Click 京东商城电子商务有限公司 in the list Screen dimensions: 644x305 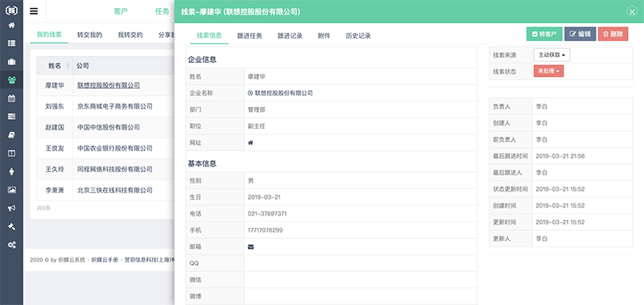(x=115, y=106)
